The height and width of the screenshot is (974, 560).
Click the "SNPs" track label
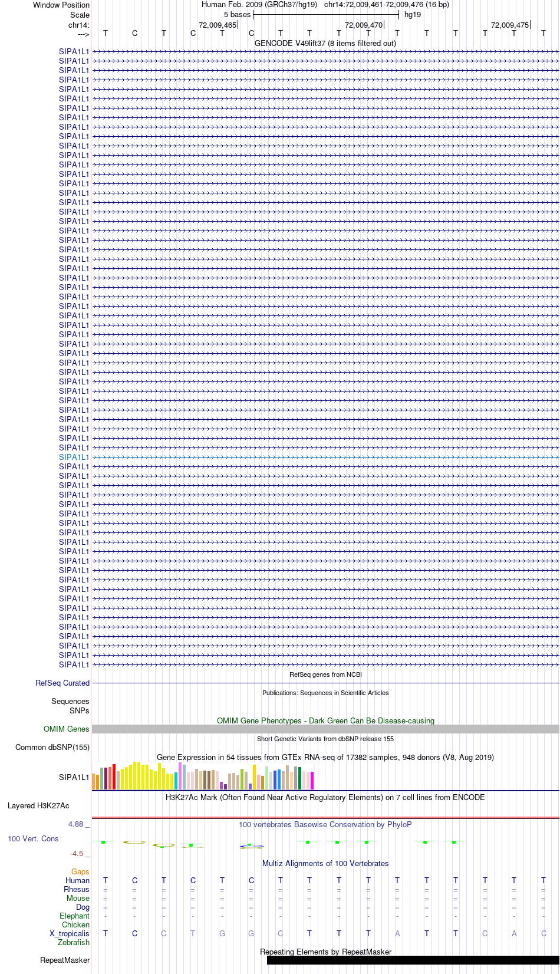[80, 710]
